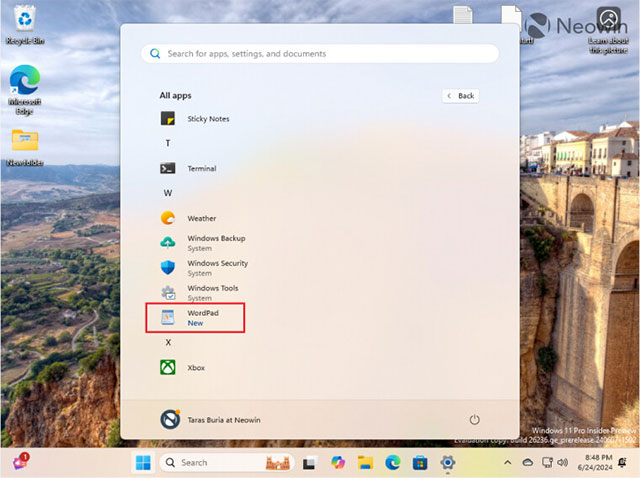Click the taskbar Search box

tap(227, 462)
